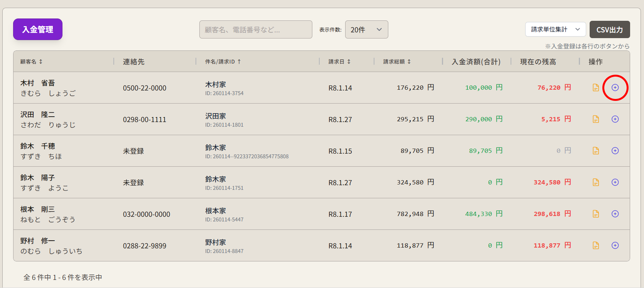Sort the list by 請求日 header
This screenshot has height=288, width=644.
point(339,62)
